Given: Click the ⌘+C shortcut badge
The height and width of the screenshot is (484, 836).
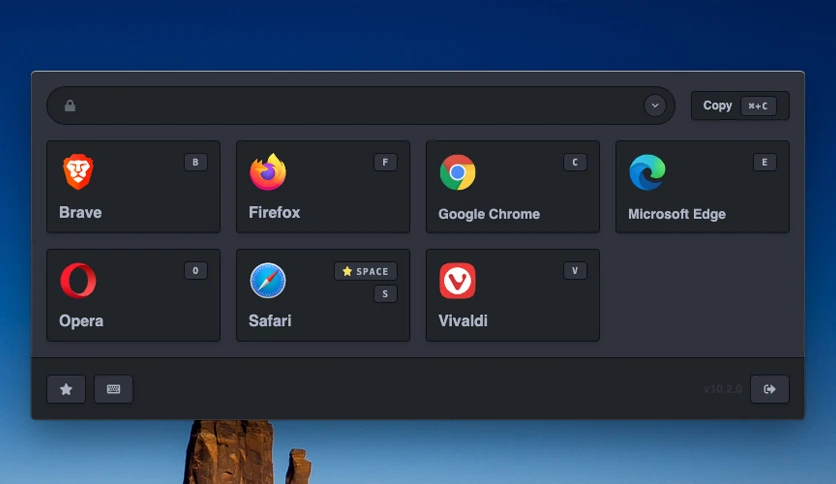Looking at the screenshot, I should [758, 106].
